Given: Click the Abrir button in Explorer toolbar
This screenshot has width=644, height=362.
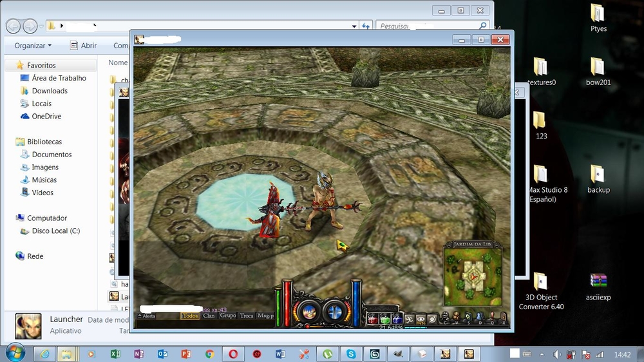Looking at the screenshot, I should coord(83,46).
